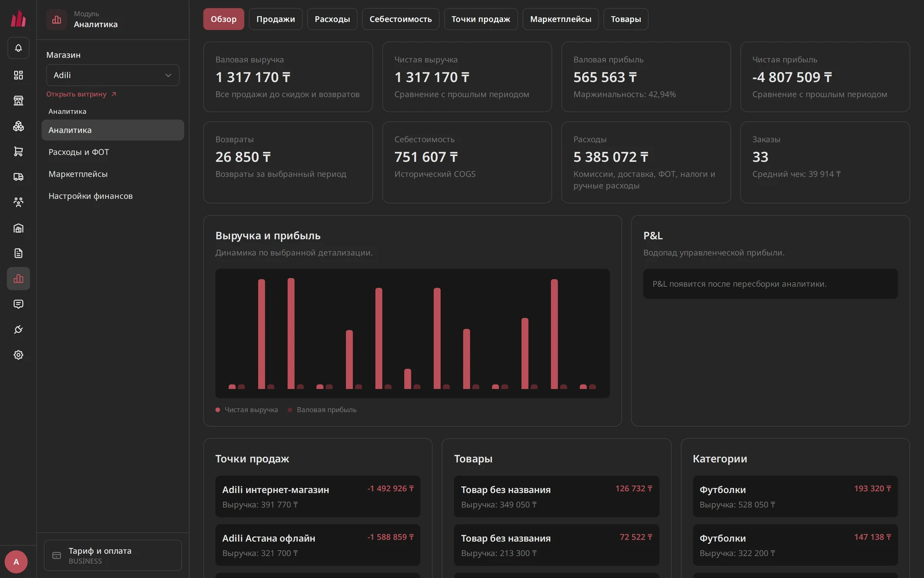Open the delivery truck icon in the sidebar
Viewport: 924px width, 578px height.
pyautogui.click(x=18, y=177)
